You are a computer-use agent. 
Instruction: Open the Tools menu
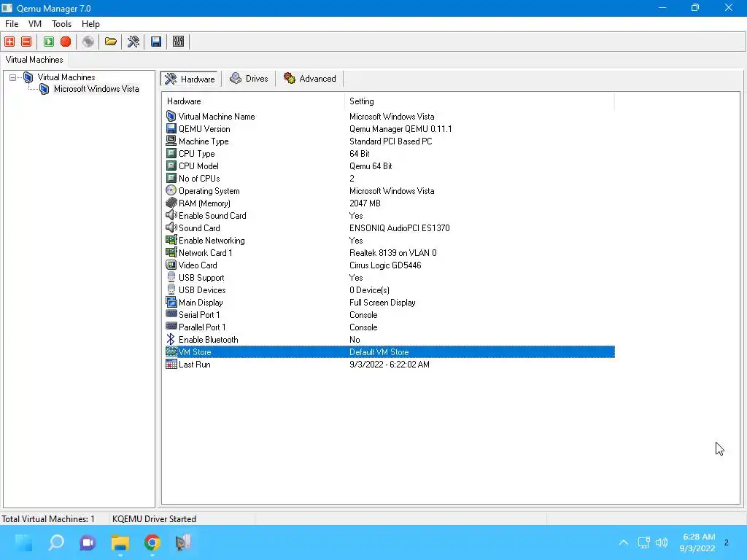tap(61, 24)
